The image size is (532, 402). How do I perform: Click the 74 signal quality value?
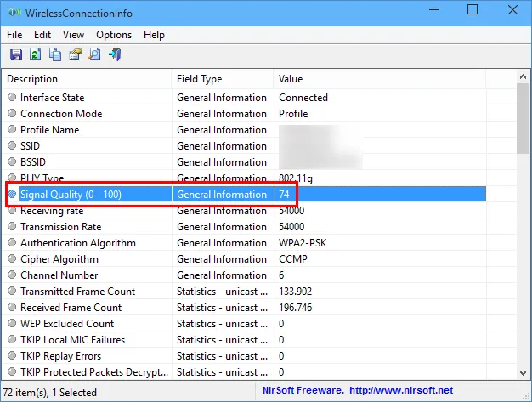click(284, 195)
